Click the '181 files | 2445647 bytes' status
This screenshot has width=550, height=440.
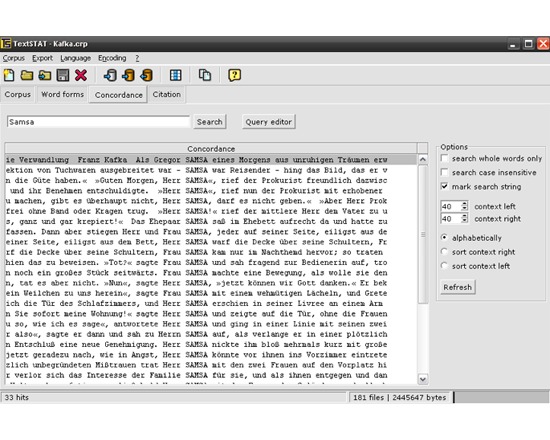(400, 397)
